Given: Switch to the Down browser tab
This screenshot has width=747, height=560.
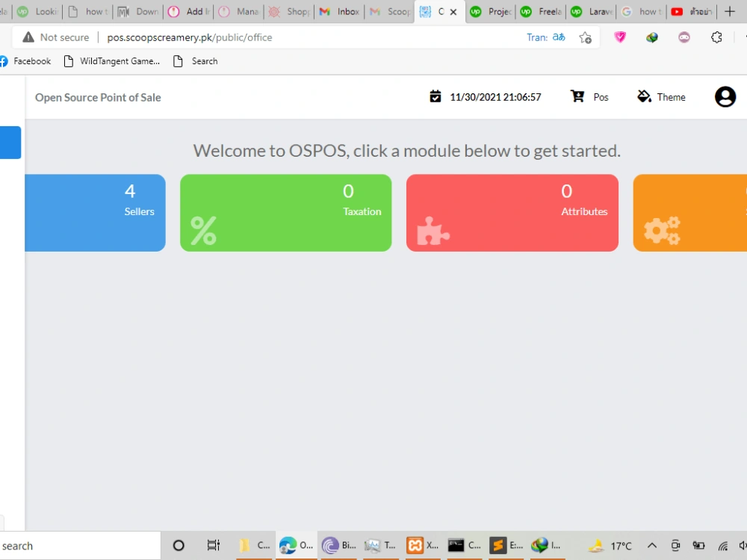Looking at the screenshot, I should (138, 11).
